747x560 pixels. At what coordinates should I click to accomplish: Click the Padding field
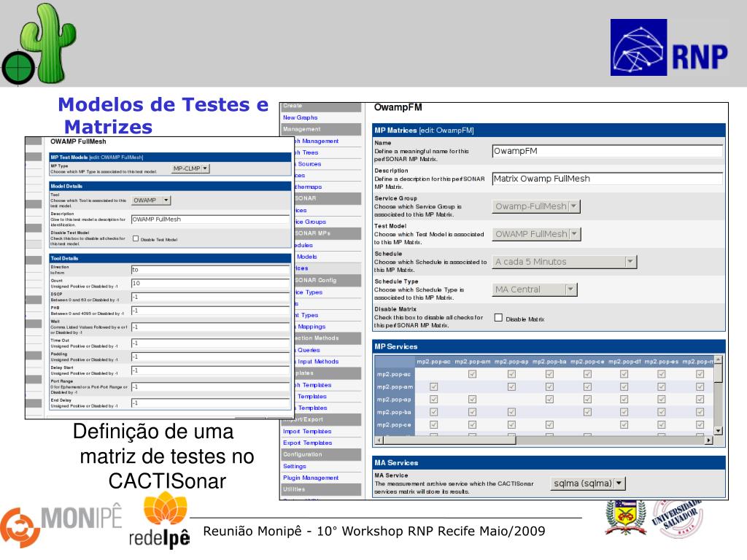211,357
